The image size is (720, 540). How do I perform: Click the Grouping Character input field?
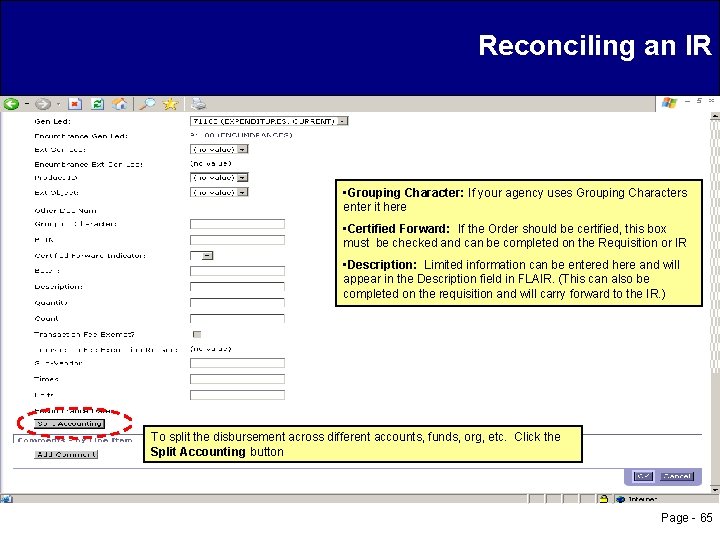[237, 224]
